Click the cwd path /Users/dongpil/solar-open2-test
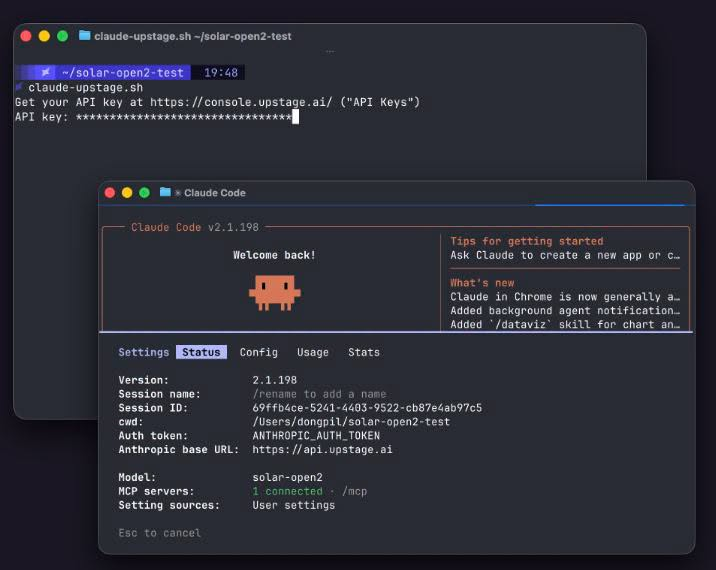The image size is (716, 570). tap(351, 422)
